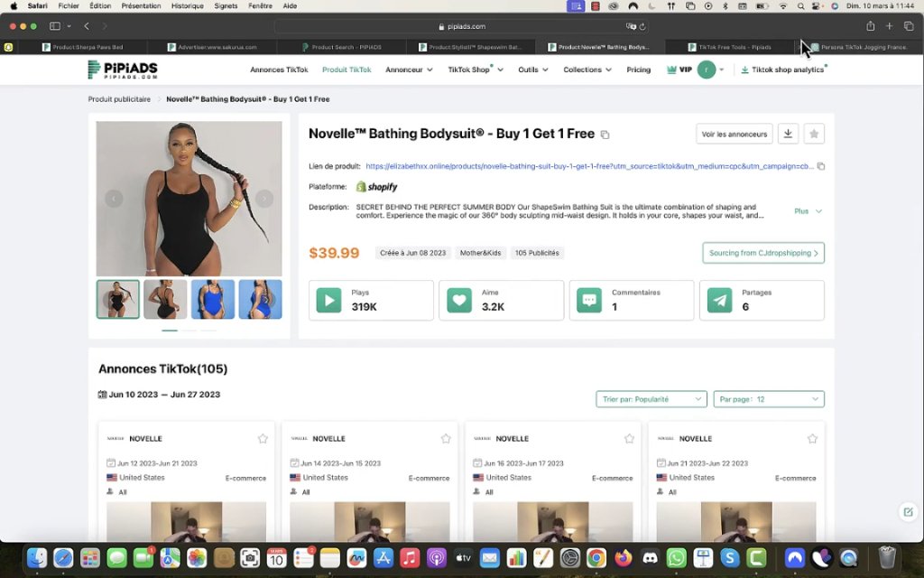Click the $39.99 price
Screen dimensions: 924x578
coord(334,253)
